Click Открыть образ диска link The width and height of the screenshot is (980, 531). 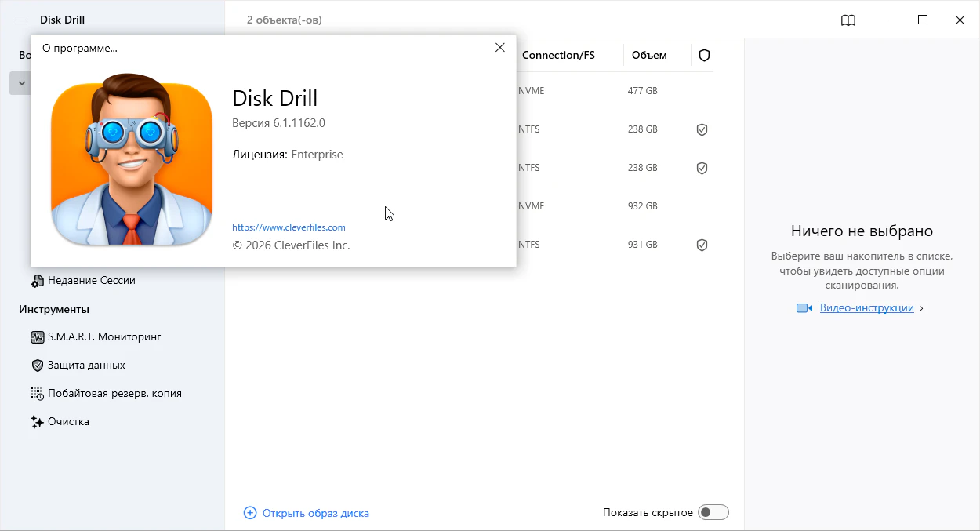pyautogui.click(x=315, y=513)
